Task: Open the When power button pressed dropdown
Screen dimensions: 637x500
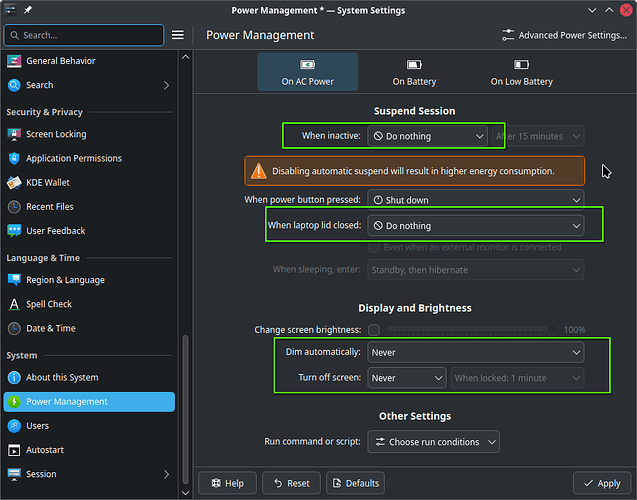Action: tap(476, 200)
